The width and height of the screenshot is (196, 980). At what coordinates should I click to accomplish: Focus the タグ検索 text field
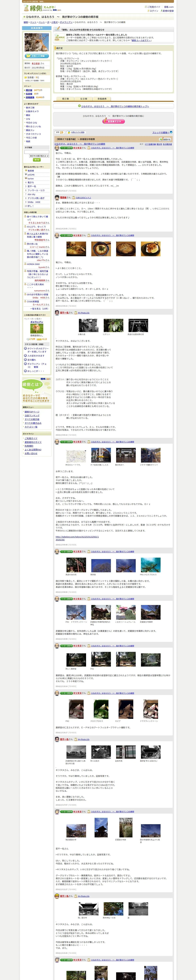(x=37, y=152)
